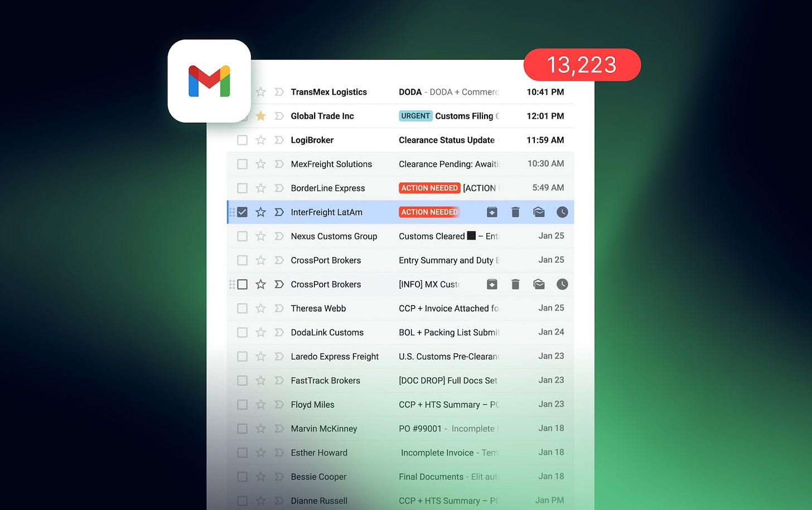Click the 13,223 unread count badge
Screen dimensions: 812x510
pos(582,65)
